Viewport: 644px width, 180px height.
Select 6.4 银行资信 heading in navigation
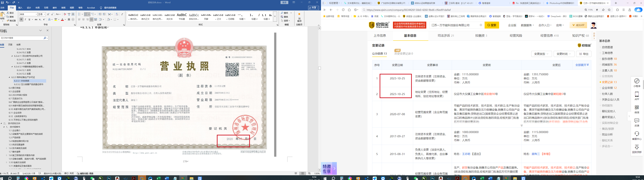(15, 88)
